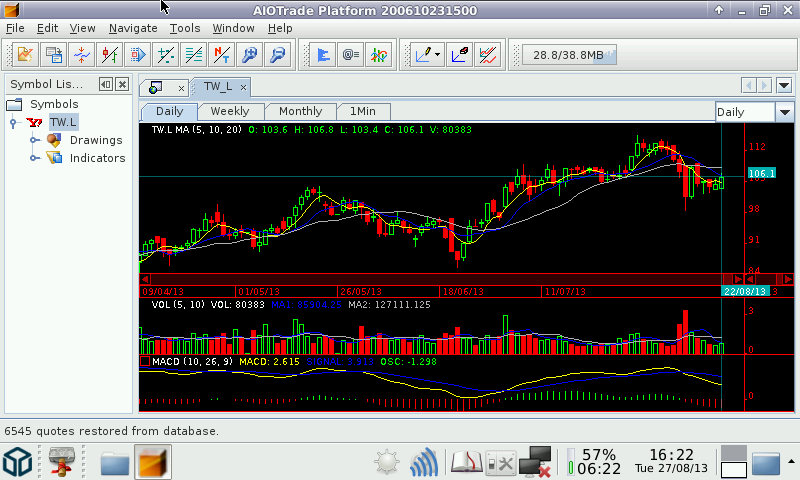Open the Tools menu
Viewport: 800px width, 480px height.
coord(185,28)
